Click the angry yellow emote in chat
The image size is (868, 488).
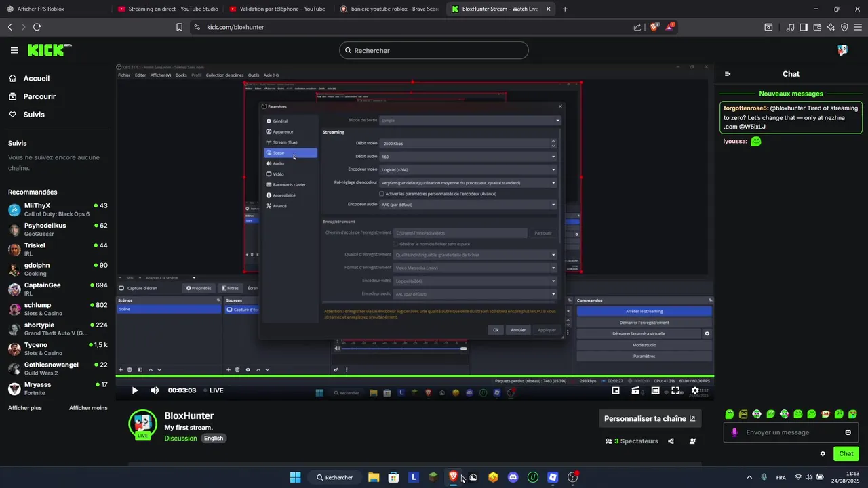click(x=743, y=414)
